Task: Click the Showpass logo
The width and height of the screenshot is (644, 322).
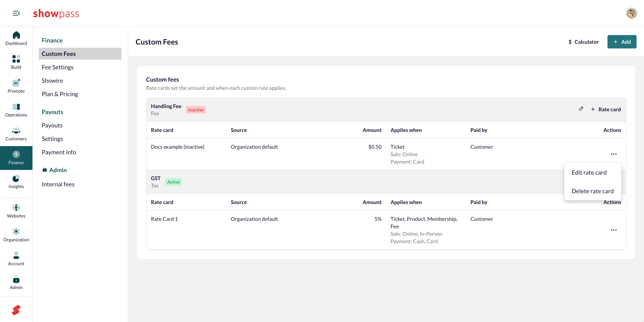Action: point(56,14)
